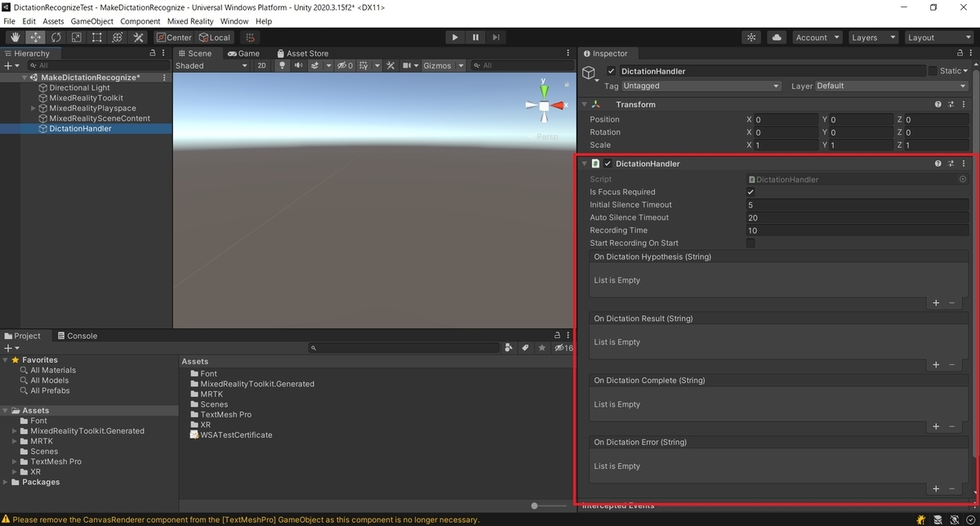
Task: Add listener to On Dictation Result event
Action: [936, 365]
